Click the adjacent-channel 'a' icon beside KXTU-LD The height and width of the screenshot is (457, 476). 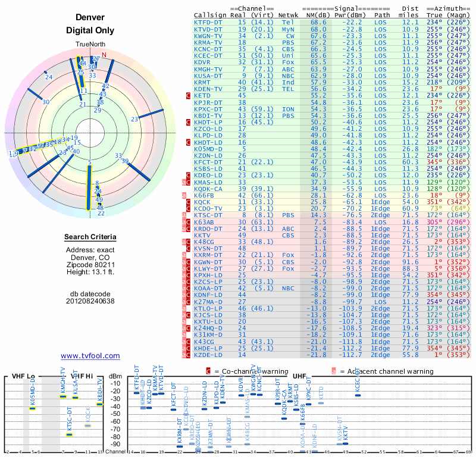[184, 321]
